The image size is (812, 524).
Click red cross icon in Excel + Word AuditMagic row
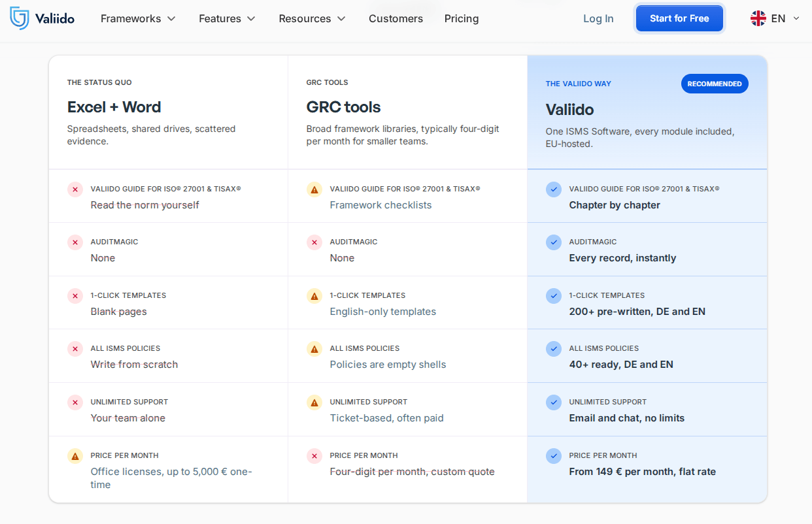point(75,242)
